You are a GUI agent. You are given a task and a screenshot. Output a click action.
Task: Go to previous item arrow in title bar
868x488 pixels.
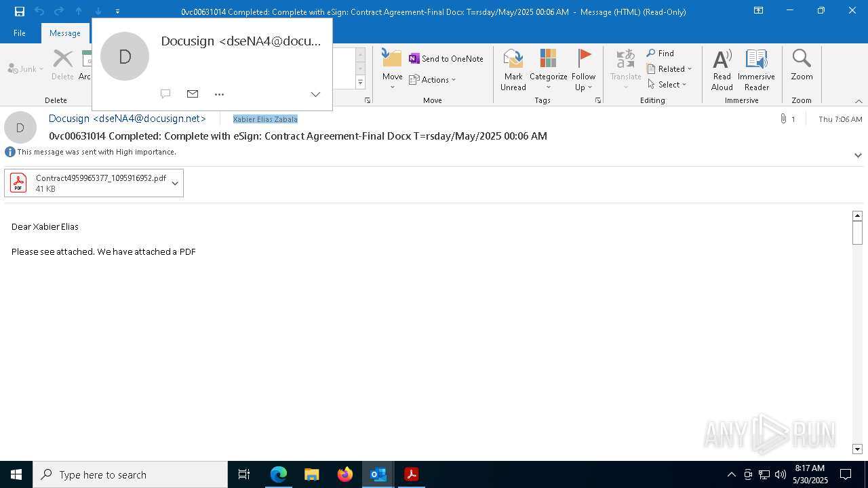[x=79, y=11]
